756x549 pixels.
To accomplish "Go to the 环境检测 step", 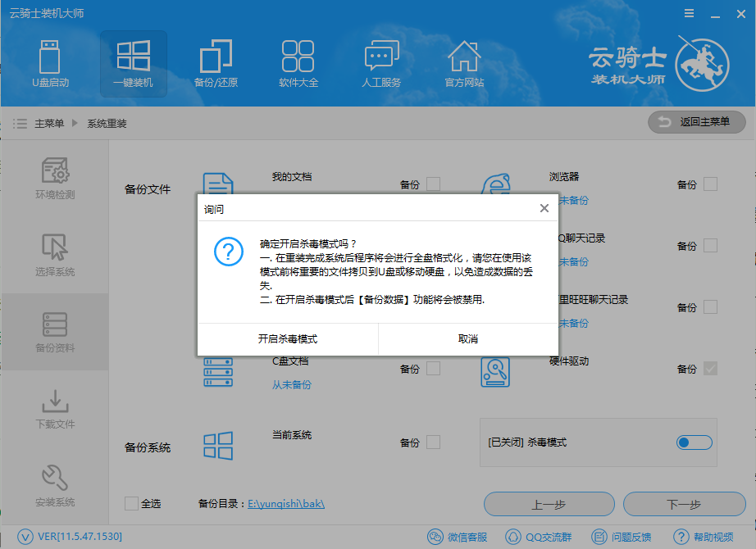I will [55, 179].
